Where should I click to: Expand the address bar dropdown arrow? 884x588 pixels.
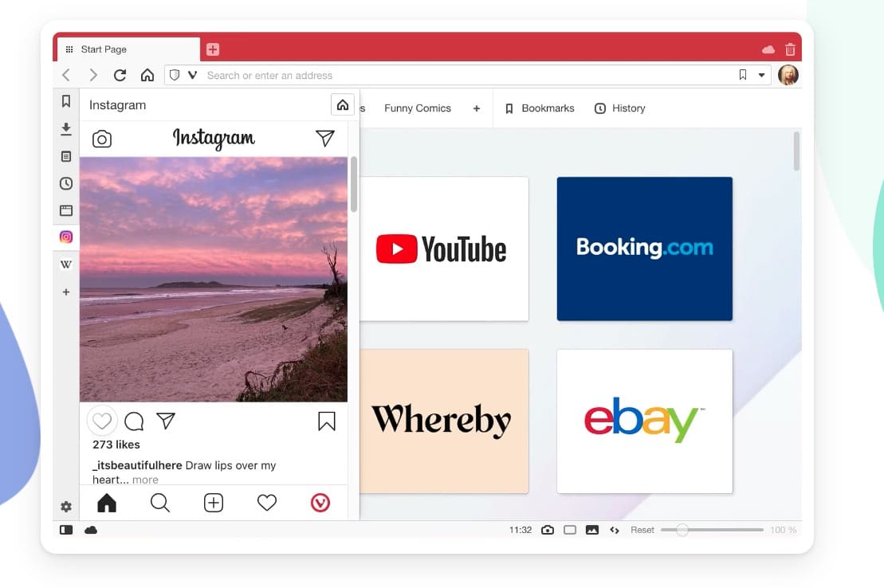click(x=761, y=75)
